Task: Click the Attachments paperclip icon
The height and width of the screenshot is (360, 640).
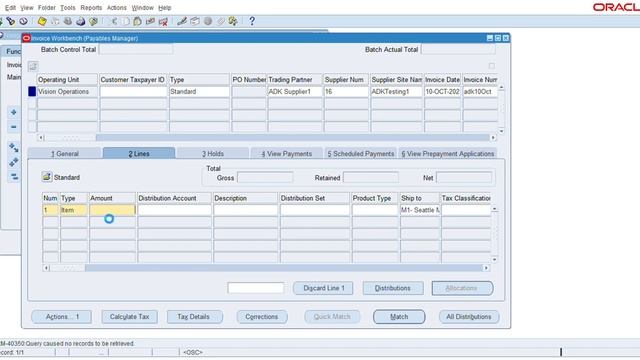Action: pos(220,21)
